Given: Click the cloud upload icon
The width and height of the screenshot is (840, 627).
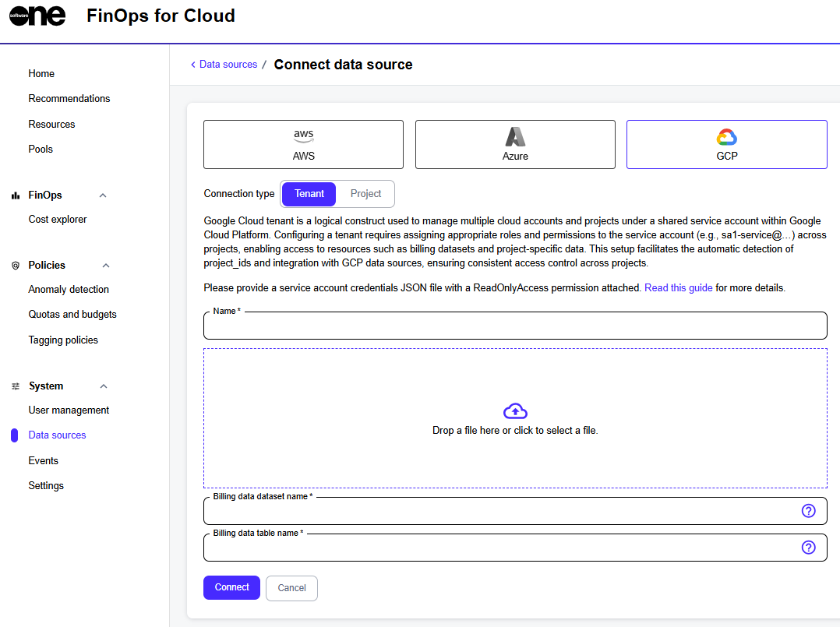Looking at the screenshot, I should click(515, 411).
